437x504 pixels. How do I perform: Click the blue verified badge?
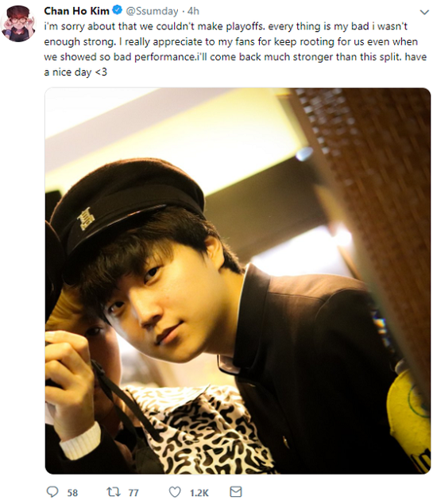pos(117,10)
